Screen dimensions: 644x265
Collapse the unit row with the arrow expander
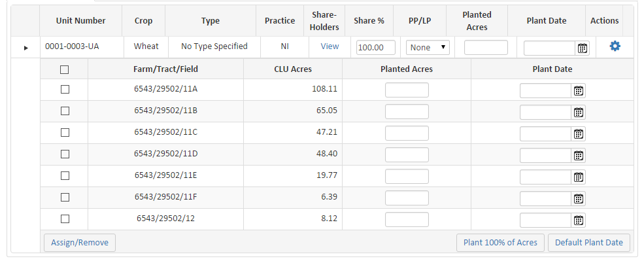[25, 48]
